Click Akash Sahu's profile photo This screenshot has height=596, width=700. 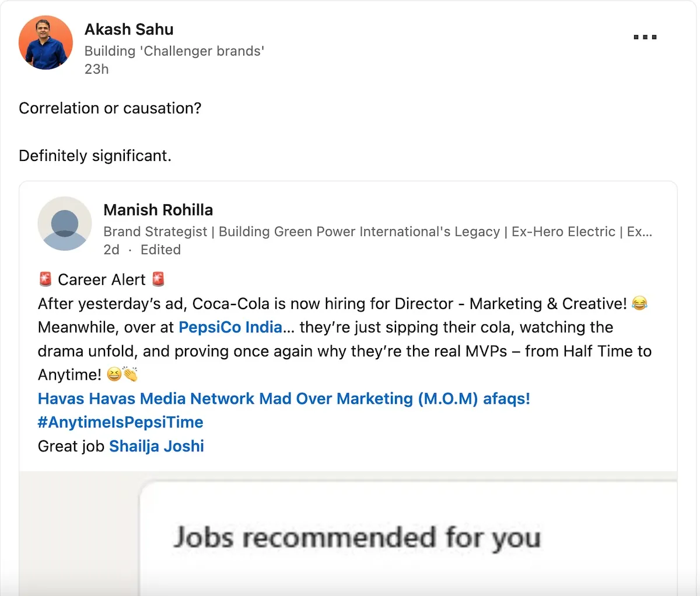click(45, 43)
